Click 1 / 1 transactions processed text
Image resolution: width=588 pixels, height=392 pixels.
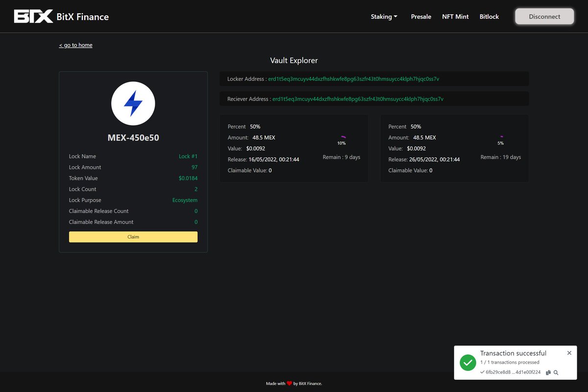click(510, 363)
